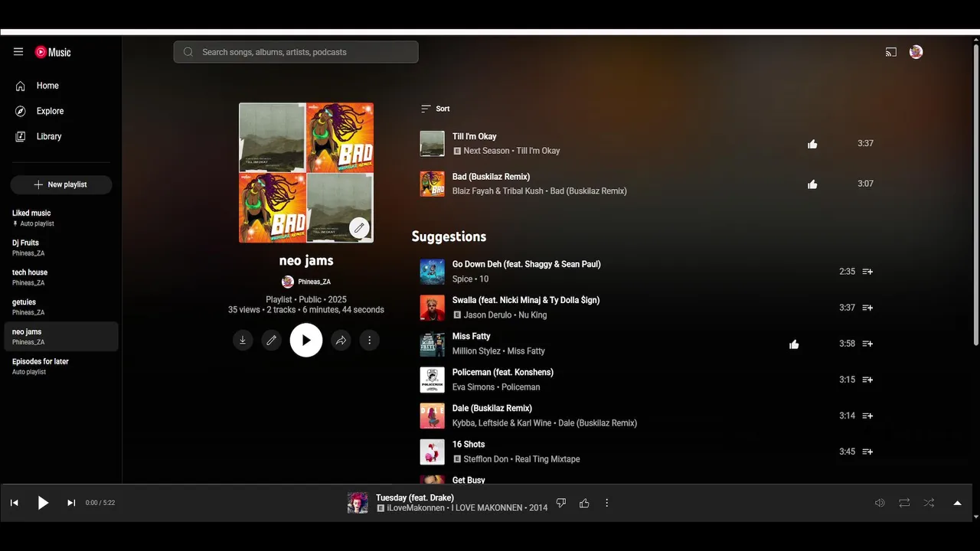Open the Next Season artist link

tap(486, 151)
